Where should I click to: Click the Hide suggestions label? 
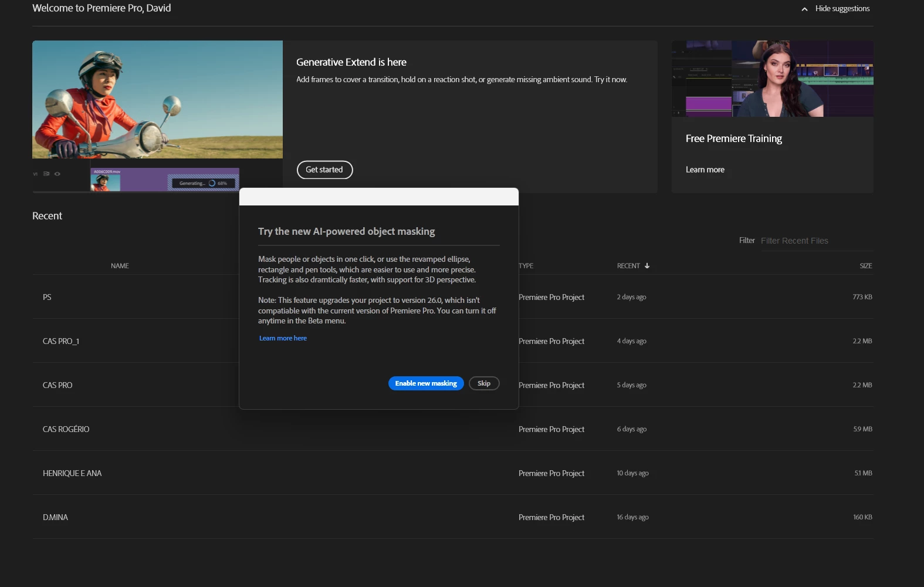click(842, 8)
